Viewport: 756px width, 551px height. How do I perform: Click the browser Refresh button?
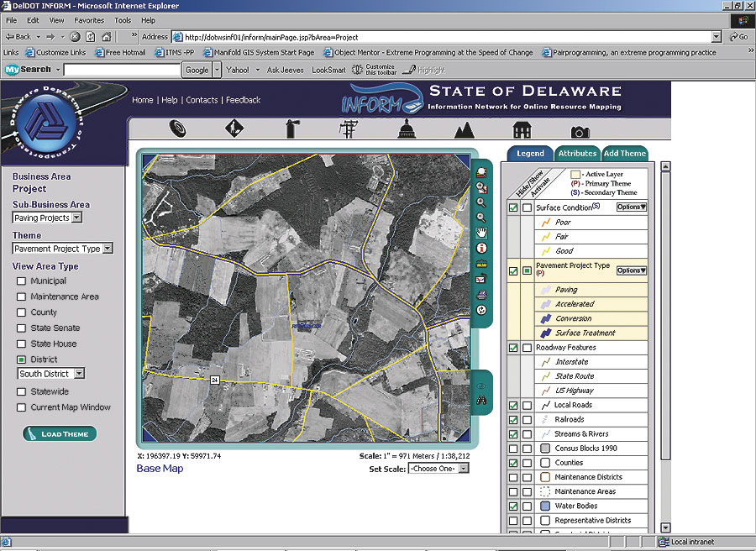[x=91, y=37]
